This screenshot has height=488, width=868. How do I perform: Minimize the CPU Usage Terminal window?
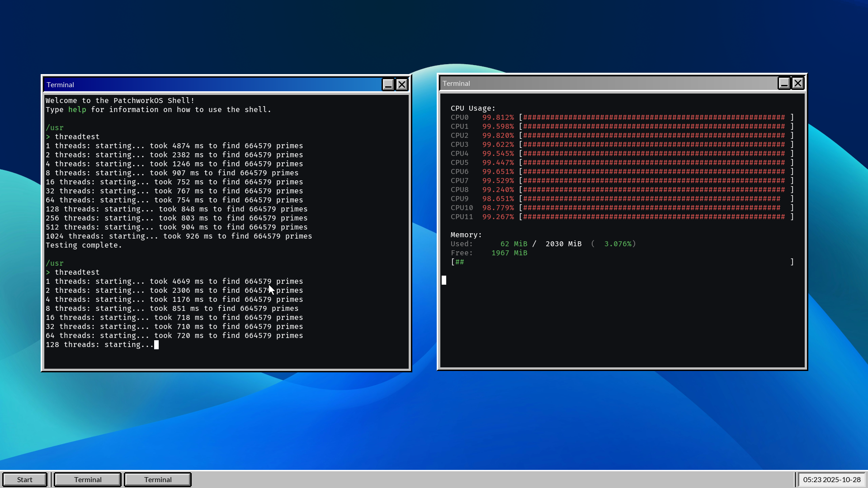784,83
